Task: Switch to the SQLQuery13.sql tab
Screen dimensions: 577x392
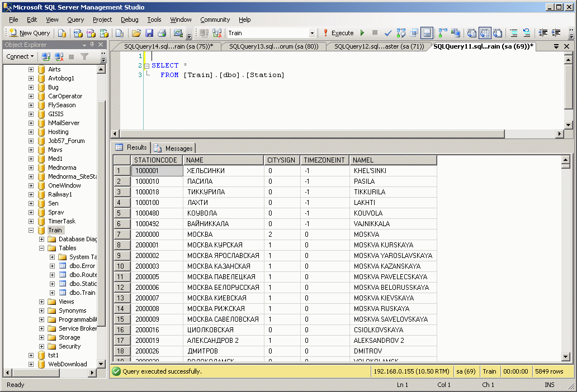Action: [274, 46]
